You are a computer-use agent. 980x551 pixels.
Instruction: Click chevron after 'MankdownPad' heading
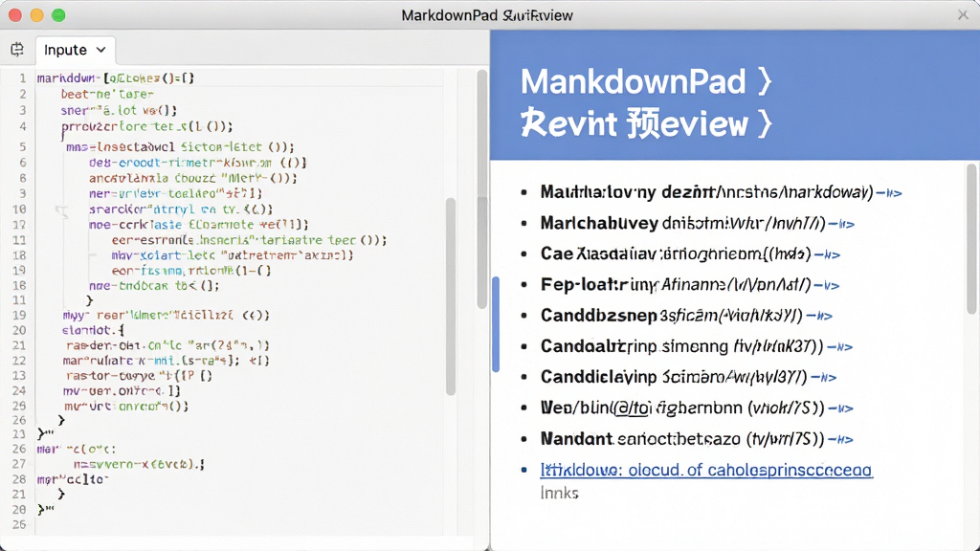765,82
